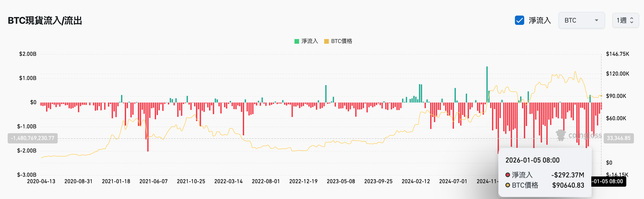Click the tallest green inflow bar

tap(487, 84)
